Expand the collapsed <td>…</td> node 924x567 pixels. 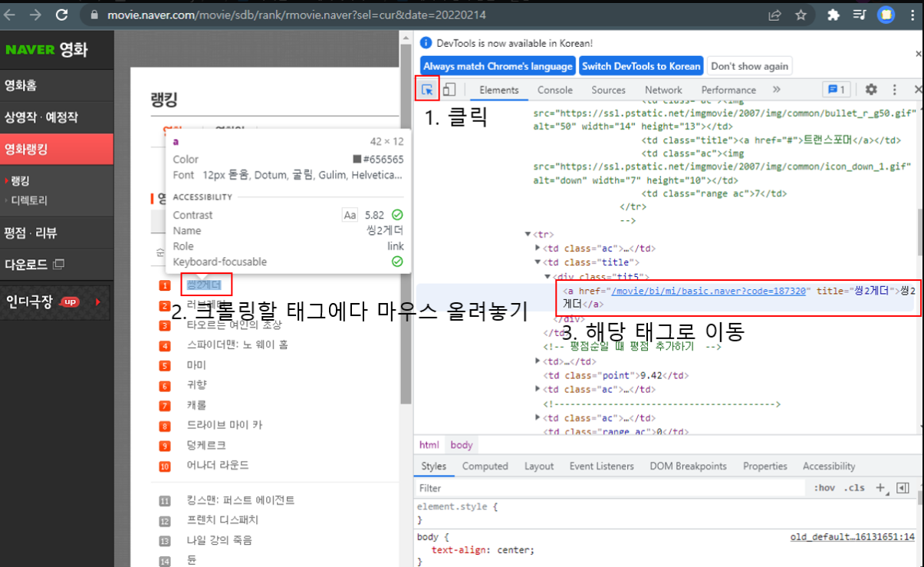[538, 361]
